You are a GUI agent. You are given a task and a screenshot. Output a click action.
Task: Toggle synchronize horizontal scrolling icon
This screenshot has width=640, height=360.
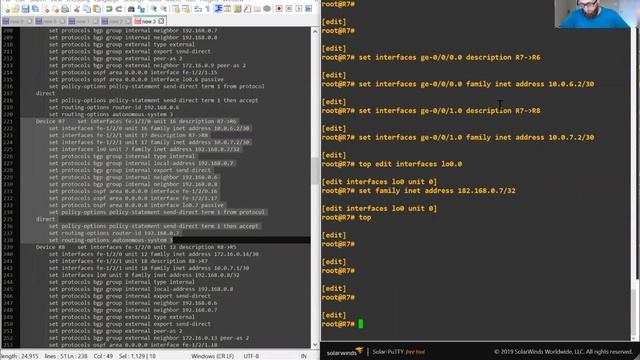[186, 9]
